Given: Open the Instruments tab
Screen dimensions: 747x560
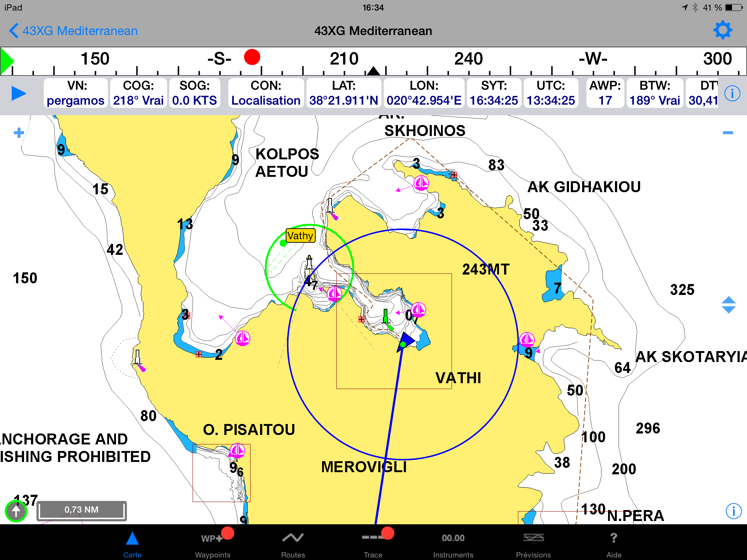Looking at the screenshot, I should tap(453, 544).
